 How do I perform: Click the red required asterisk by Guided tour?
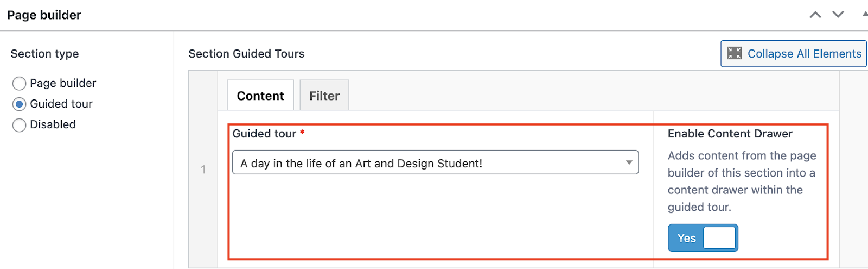[302, 132]
